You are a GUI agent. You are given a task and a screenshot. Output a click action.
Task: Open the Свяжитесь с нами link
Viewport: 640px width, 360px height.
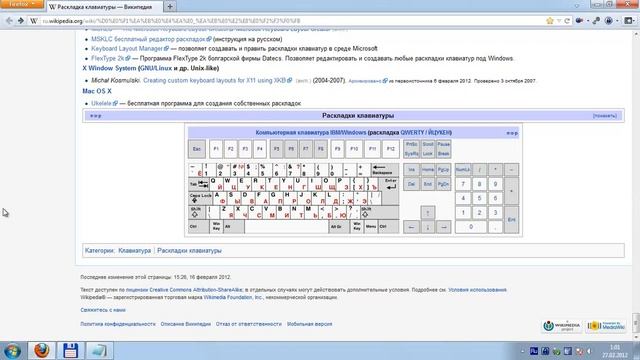103,310
